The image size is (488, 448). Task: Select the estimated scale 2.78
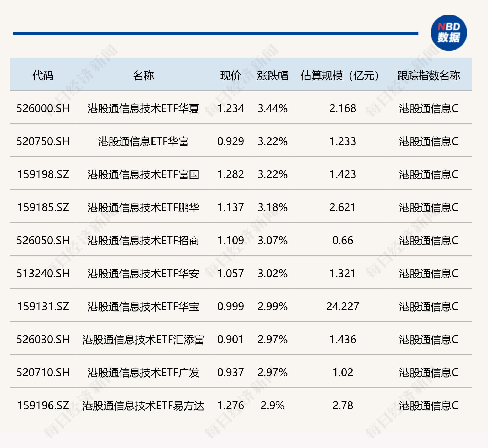343,406
